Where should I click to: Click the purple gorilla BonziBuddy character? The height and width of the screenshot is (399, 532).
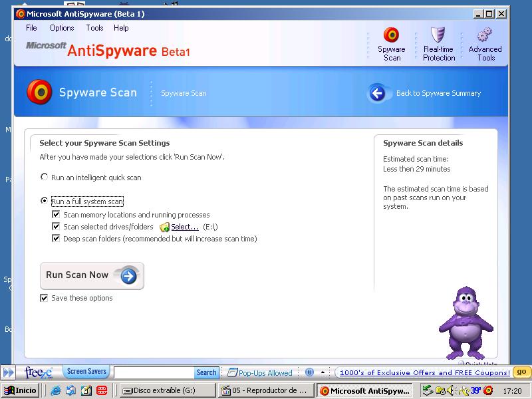pos(466,323)
